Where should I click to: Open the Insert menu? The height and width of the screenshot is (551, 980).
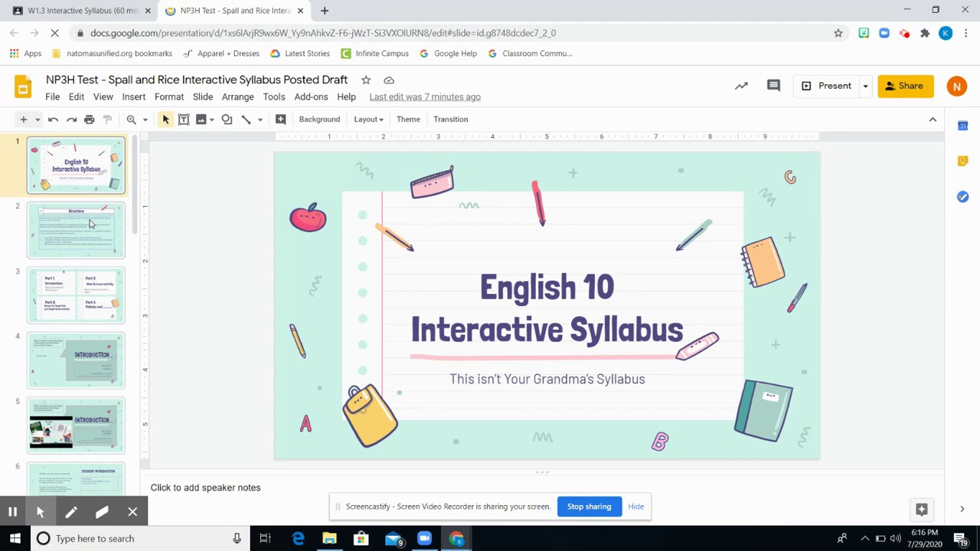click(133, 97)
